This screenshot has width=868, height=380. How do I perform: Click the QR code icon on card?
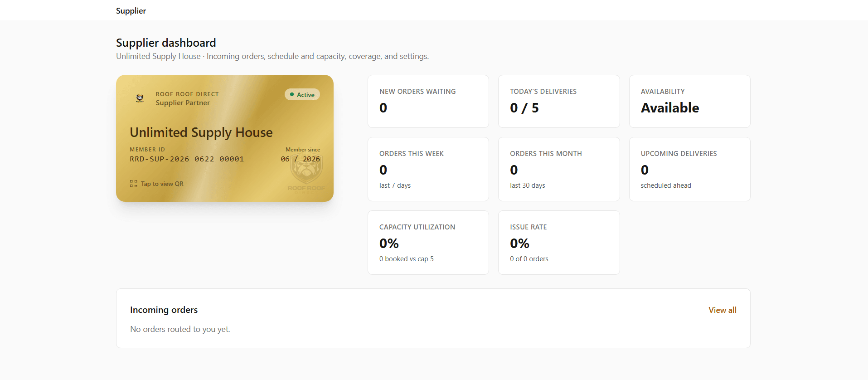coord(134,184)
